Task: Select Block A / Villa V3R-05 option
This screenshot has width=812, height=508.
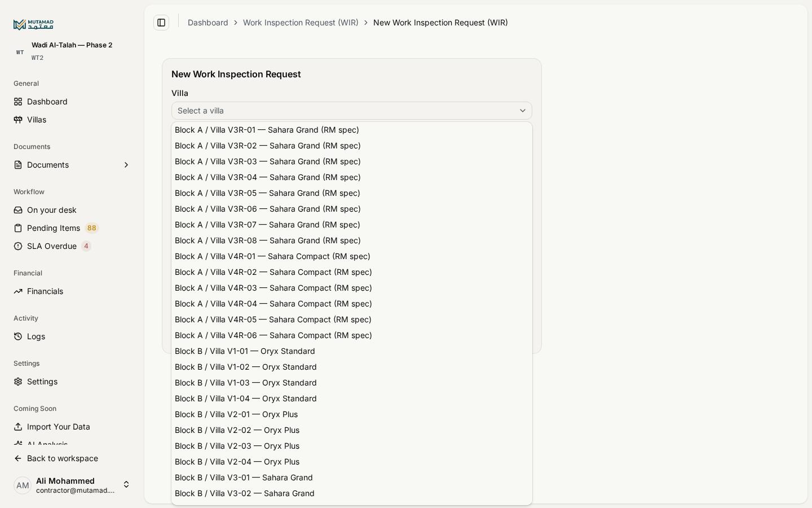Action: point(352,193)
